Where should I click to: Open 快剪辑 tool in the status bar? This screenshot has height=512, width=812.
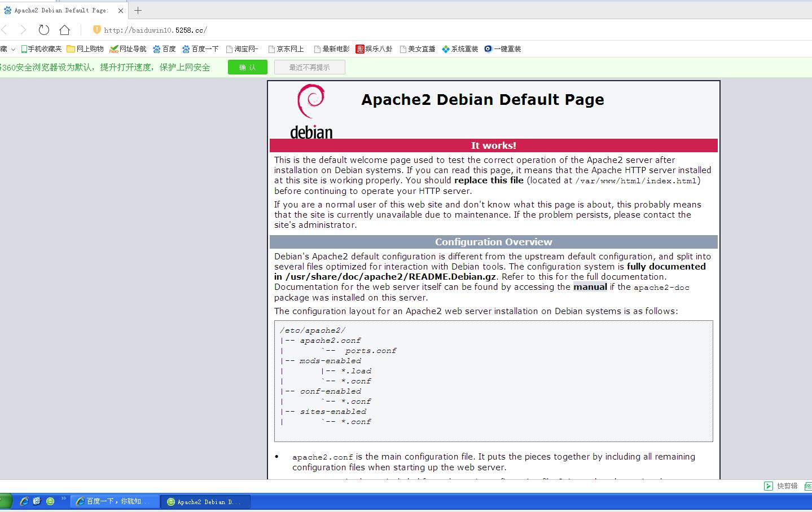(781, 485)
